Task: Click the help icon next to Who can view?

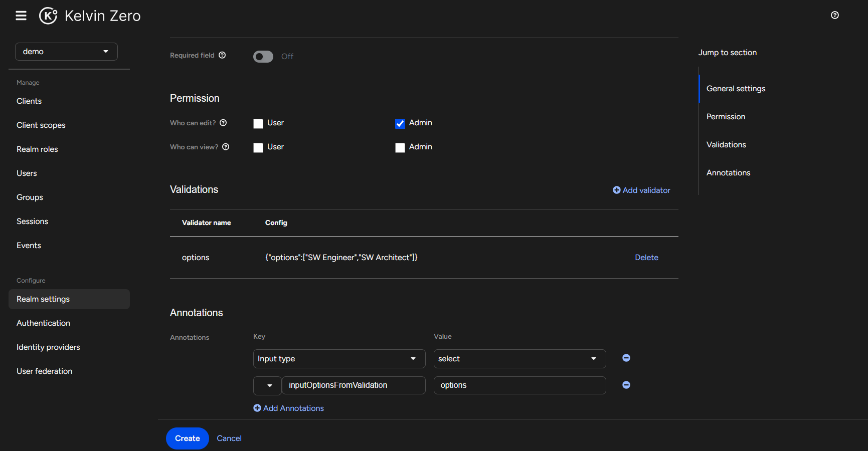Action: click(x=226, y=147)
